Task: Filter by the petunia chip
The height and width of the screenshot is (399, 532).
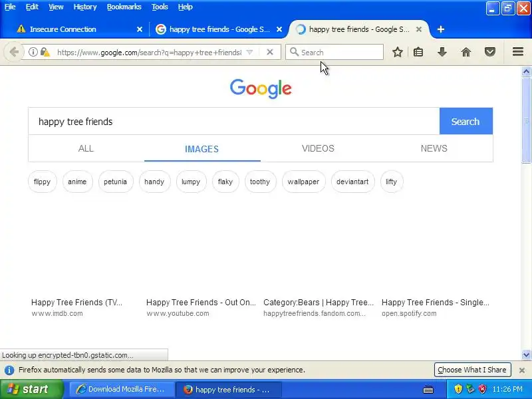Action: click(x=115, y=182)
